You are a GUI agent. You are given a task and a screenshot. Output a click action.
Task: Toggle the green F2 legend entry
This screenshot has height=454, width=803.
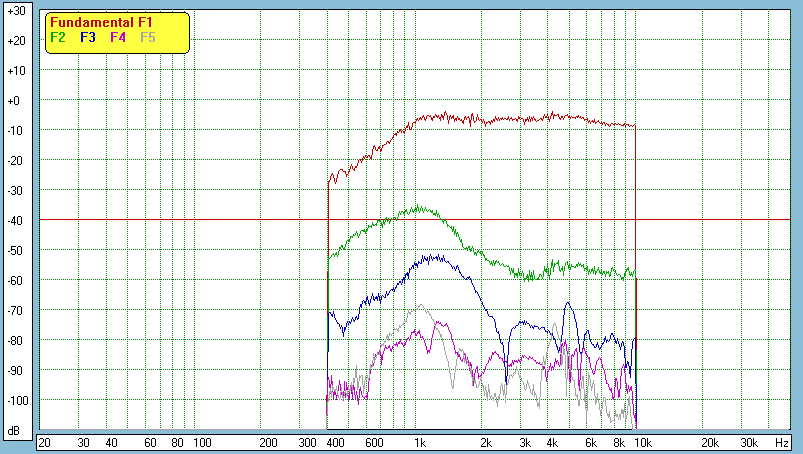click(58, 37)
